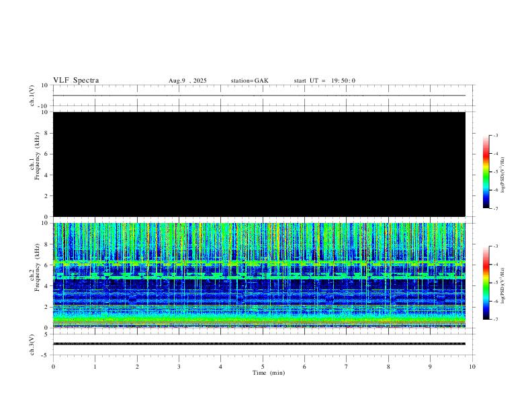Click inside the black ch.1 spectrogram panel
This screenshot has height=411, width=532.
(259, 164)
